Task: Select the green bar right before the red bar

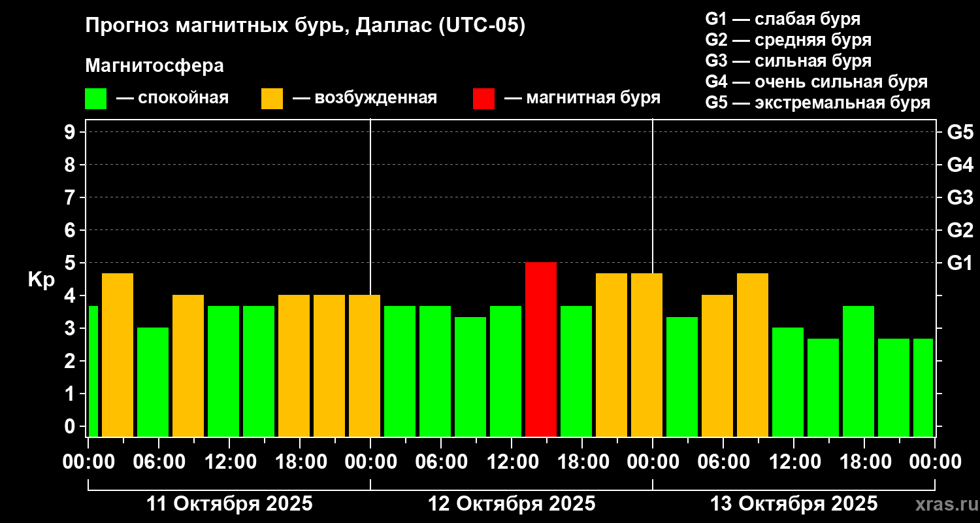Action: [x=506, y=371]
